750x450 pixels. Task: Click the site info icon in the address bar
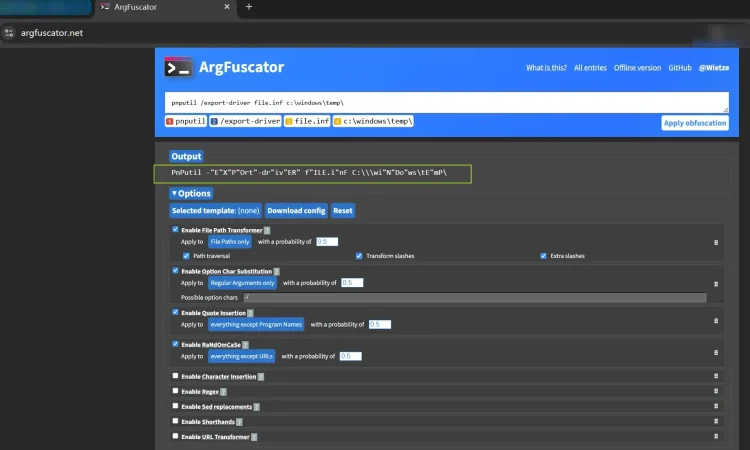[x=9, y=33]
